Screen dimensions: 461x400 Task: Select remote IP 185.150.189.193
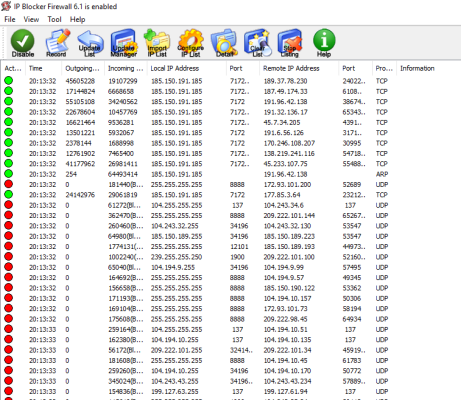(x=289, y=247)
